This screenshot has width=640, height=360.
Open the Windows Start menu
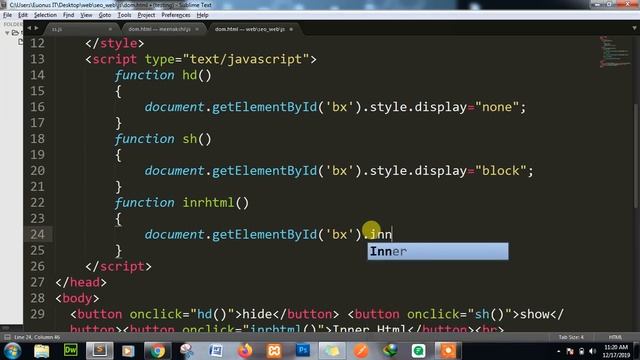tap(12, 351)
